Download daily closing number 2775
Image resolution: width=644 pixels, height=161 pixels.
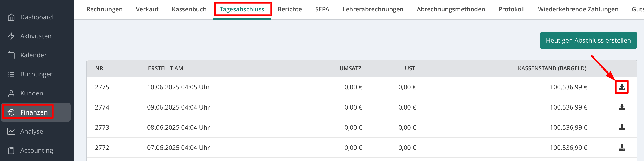pos(622,87)
